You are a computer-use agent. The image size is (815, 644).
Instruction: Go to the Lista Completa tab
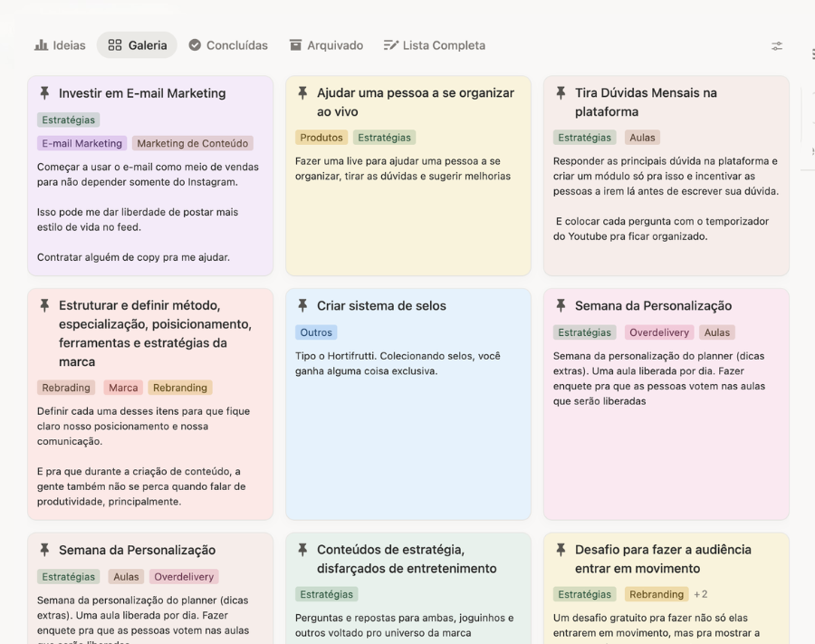coord(435,45)
